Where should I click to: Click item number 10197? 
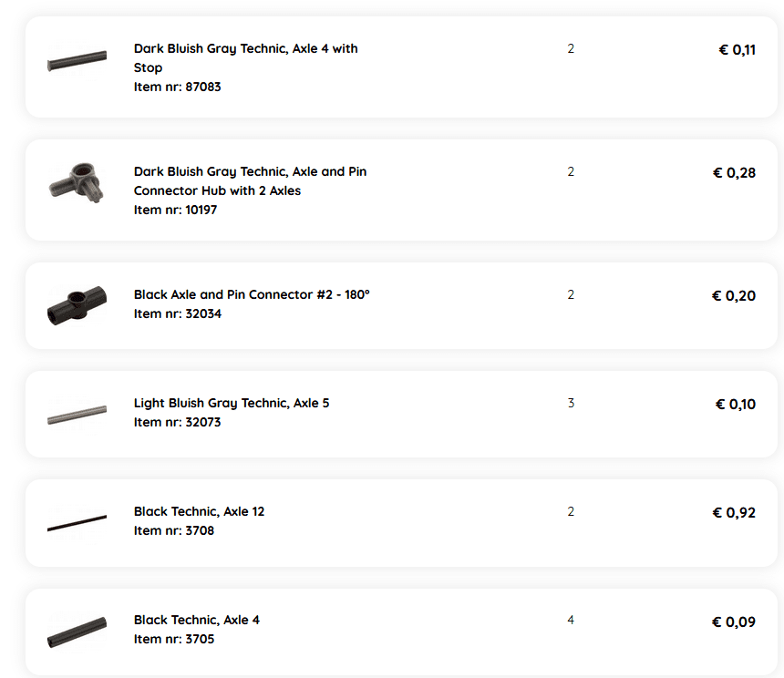[175, 210]
